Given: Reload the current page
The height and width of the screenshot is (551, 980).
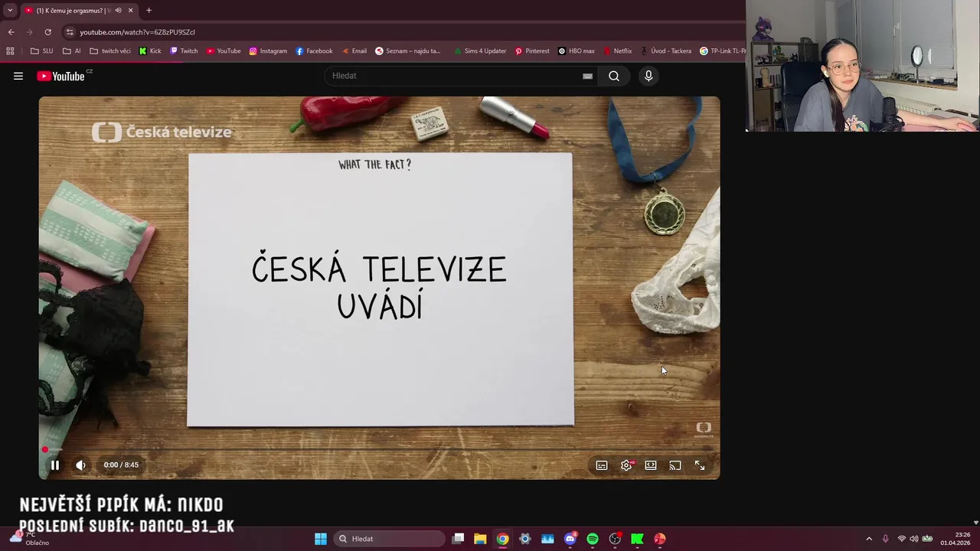Looking at the screenshot, I should [47, 32].
